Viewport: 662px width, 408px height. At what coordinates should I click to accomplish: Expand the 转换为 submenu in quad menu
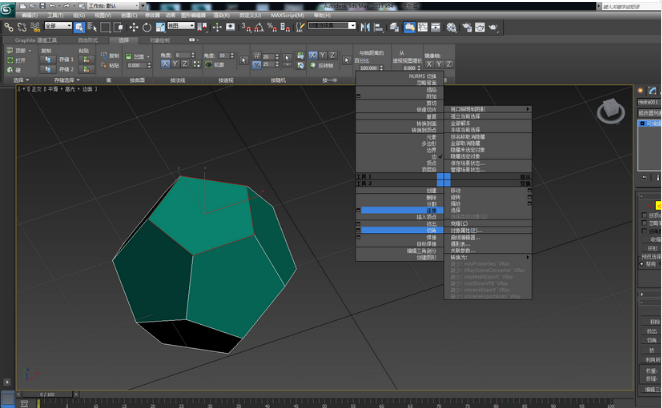[488, 257]
